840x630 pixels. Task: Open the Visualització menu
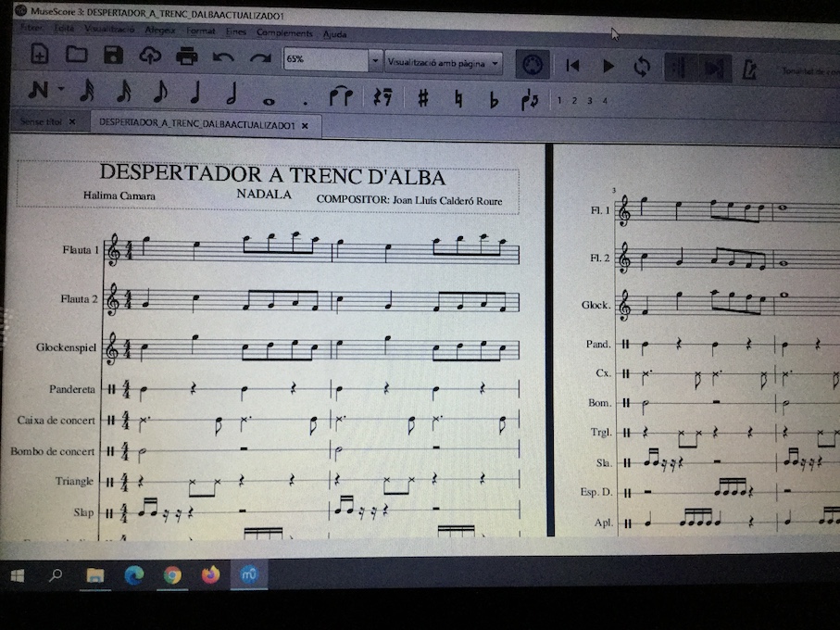click(x=110, y=29)
